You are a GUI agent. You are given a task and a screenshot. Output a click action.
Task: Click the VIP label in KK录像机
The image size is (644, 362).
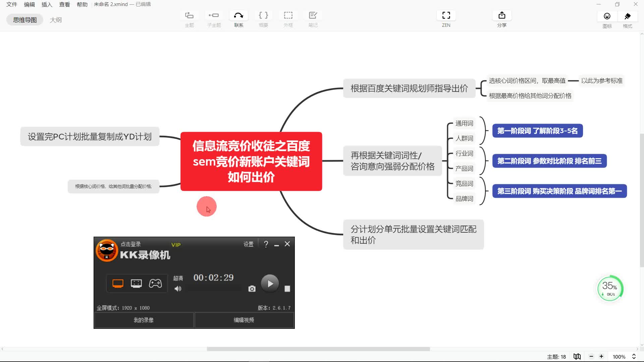click(176, 245)
